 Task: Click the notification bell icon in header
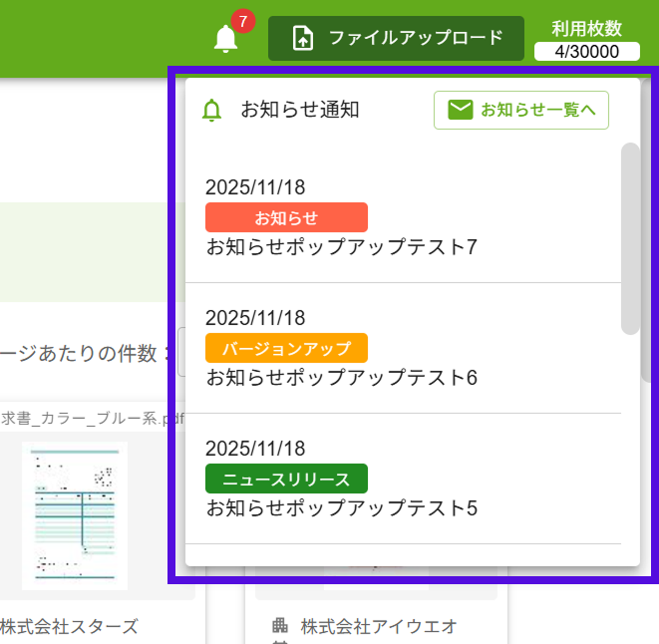coord(225,39)
